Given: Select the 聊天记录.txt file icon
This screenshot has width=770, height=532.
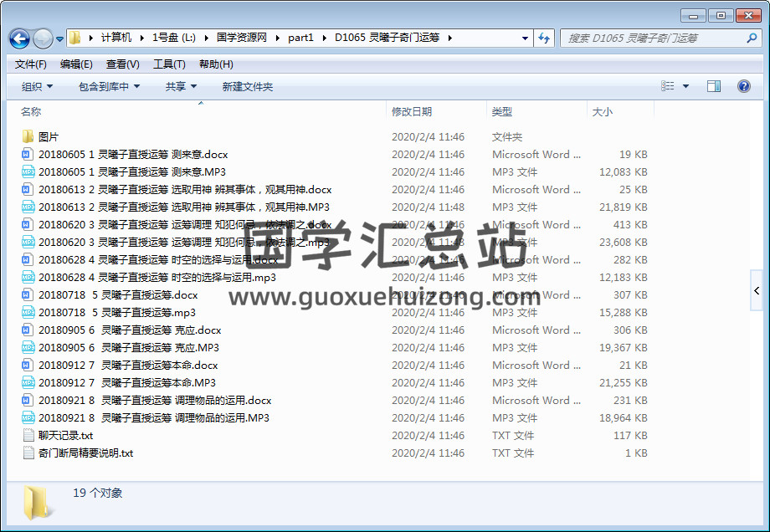Looking at the screenshot, I should pos(28,436).
